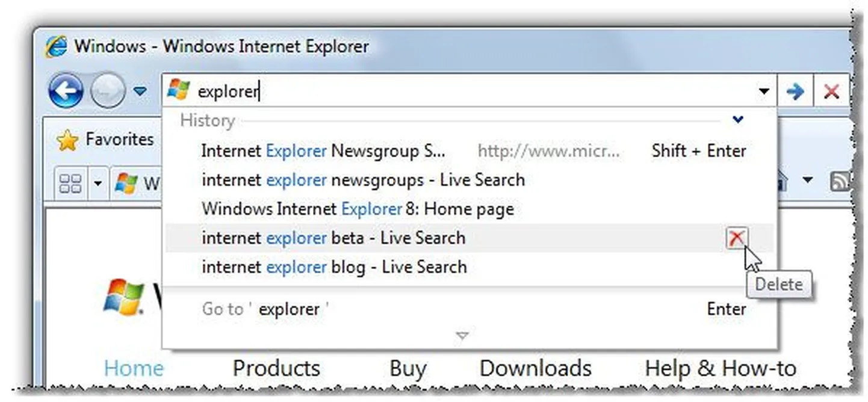Click the Internet Explorer title bar icon
The image size is (868, 402).
coord(56,46)
